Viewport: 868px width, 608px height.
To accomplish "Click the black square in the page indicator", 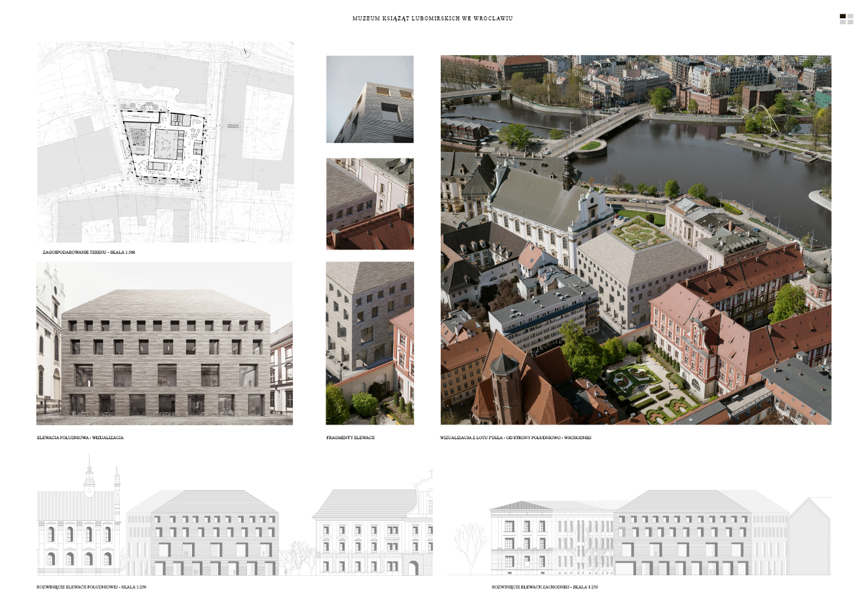I will coord(843,16).
